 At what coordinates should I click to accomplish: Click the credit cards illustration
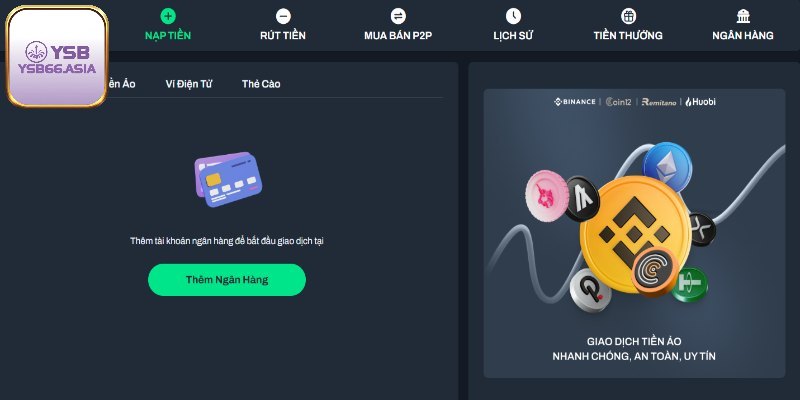tap(228, 179)
